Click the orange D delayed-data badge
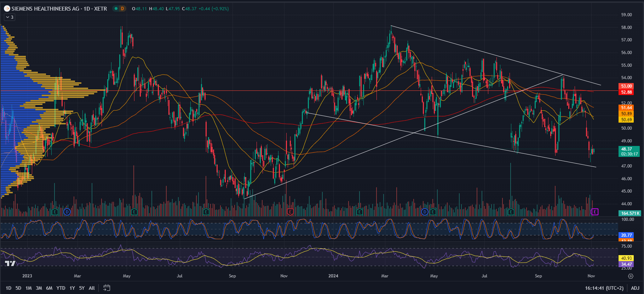The height and width of the screenshot is (294, 644). [122, 8]
